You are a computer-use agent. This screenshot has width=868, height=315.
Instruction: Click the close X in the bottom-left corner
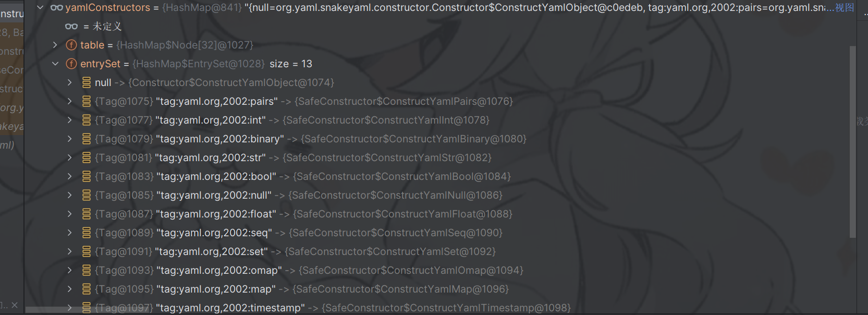pos(15,305)
